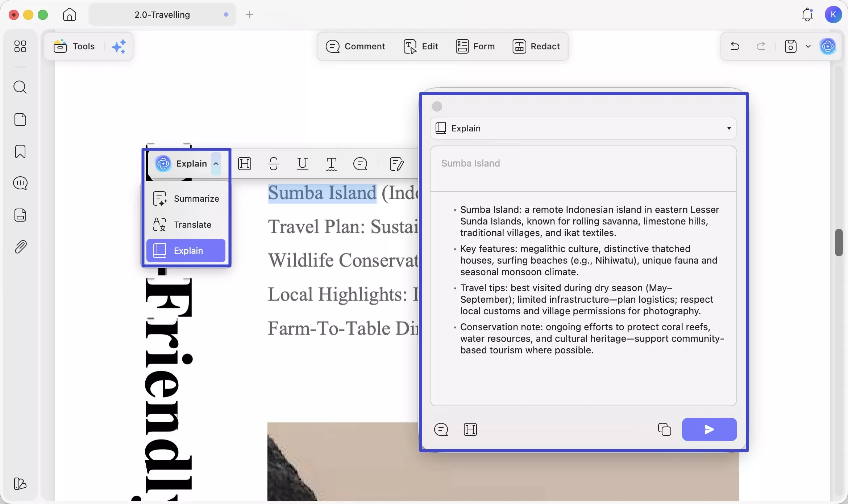Viewport: 848px width, 504px height.
Task: Open the search panel in the sidebar
Action: (x=20, y=87)
